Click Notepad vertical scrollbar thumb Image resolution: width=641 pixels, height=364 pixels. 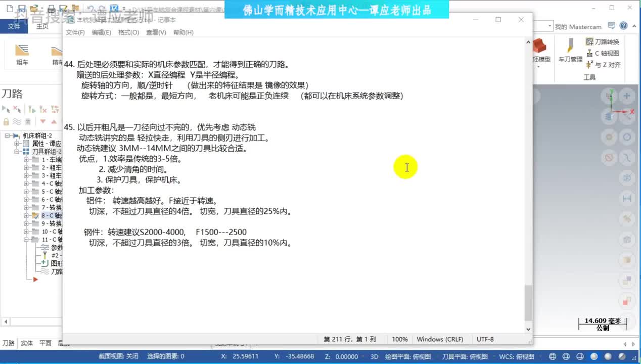[x=528, y=303]
